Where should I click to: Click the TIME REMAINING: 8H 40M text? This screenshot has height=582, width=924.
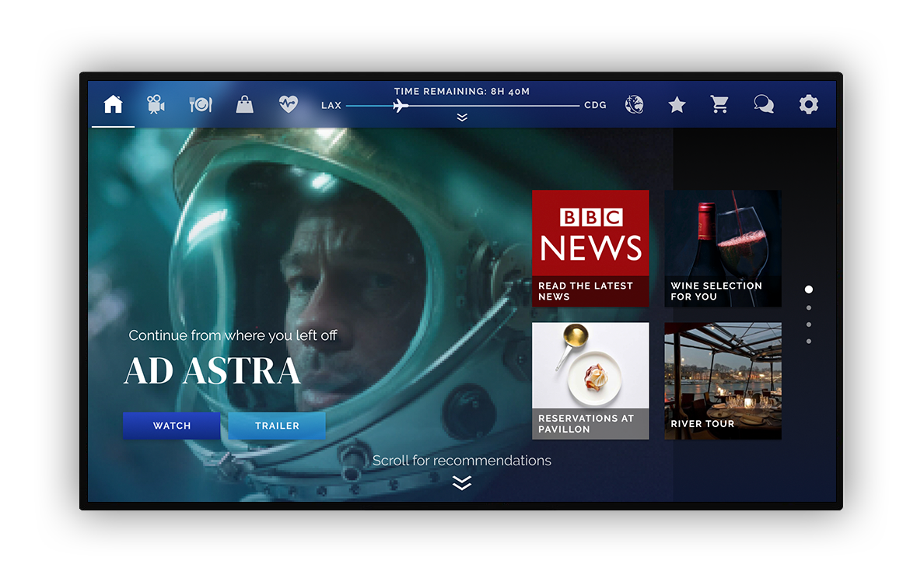[462, 91]
